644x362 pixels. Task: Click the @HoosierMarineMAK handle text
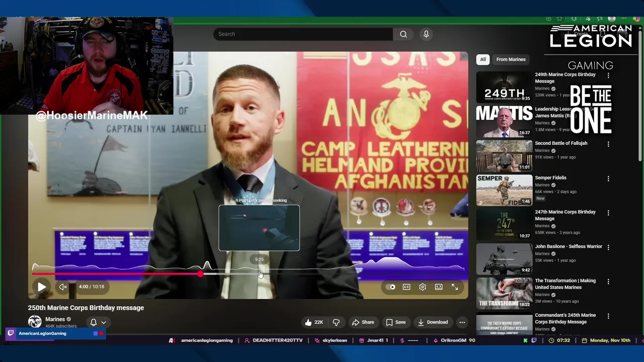click(92, 116)
